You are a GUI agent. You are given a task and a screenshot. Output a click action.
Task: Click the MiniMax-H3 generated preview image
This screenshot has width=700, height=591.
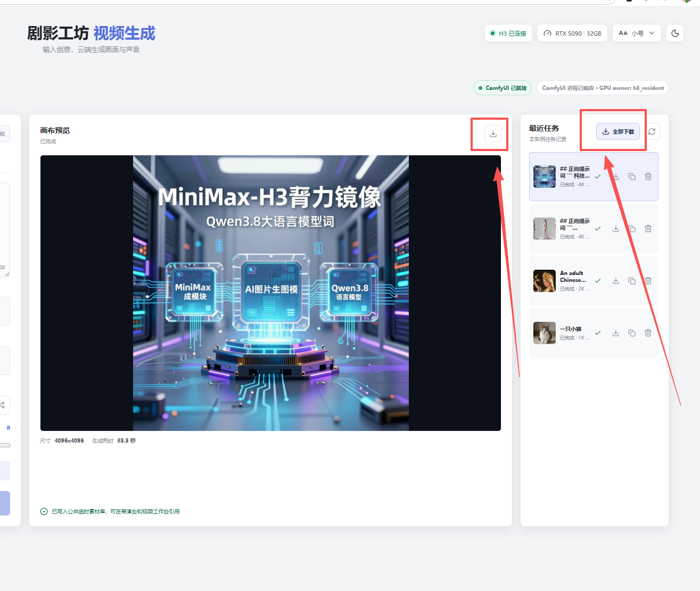click(271, 293)
